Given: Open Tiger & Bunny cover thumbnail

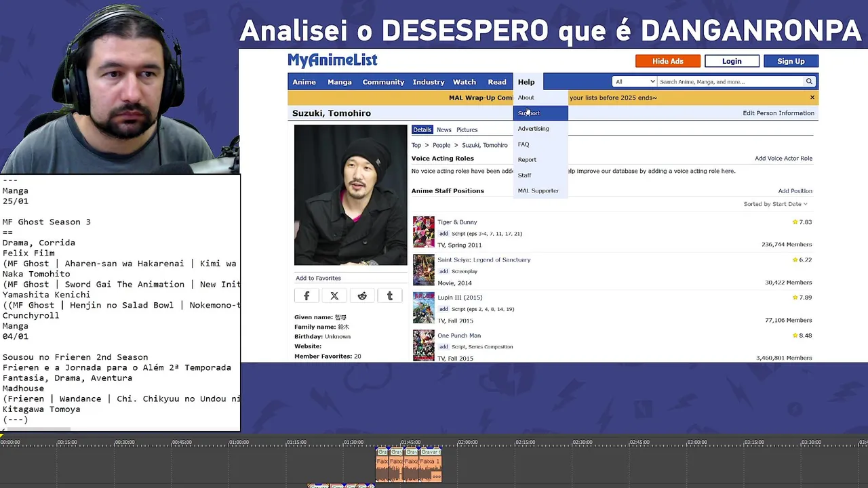Looking at the screenshot, I should 424,232.
